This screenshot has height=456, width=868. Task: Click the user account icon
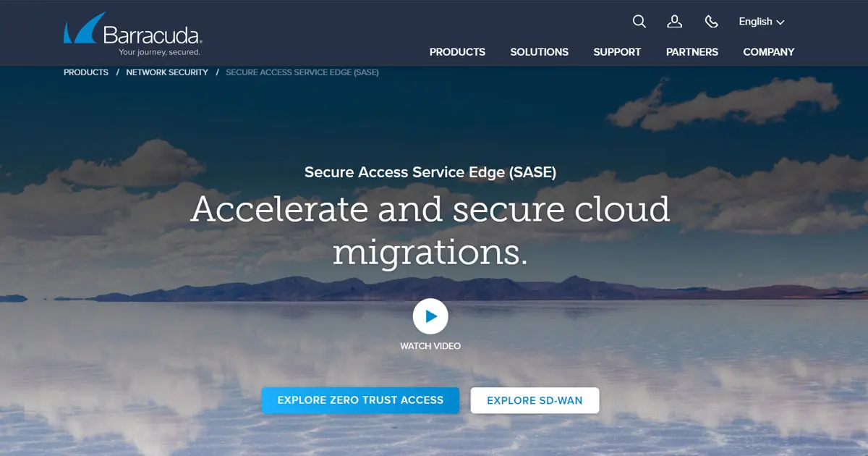tap(675, 22)
